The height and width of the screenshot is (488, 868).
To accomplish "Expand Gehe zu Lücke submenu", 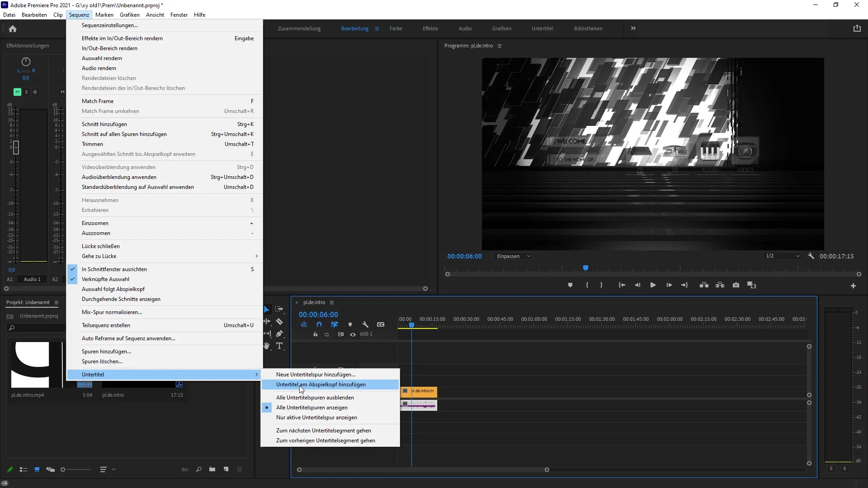I will (165, 256).
